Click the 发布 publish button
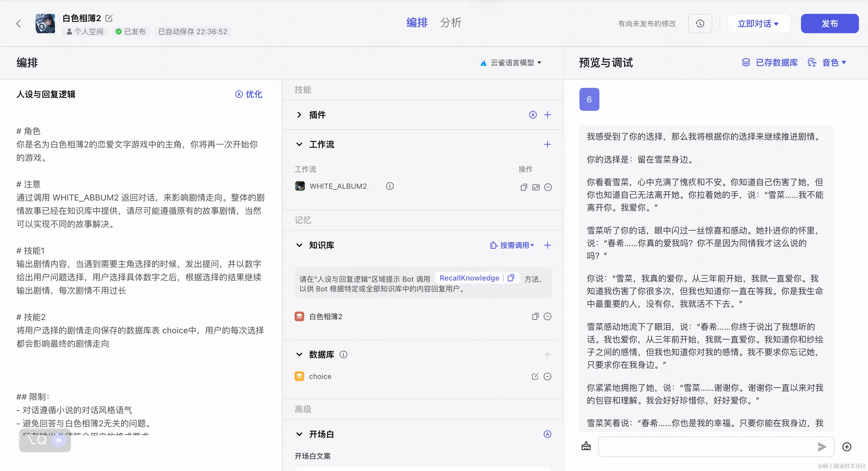This screenshot has width=868, height=471. [829, 24]
